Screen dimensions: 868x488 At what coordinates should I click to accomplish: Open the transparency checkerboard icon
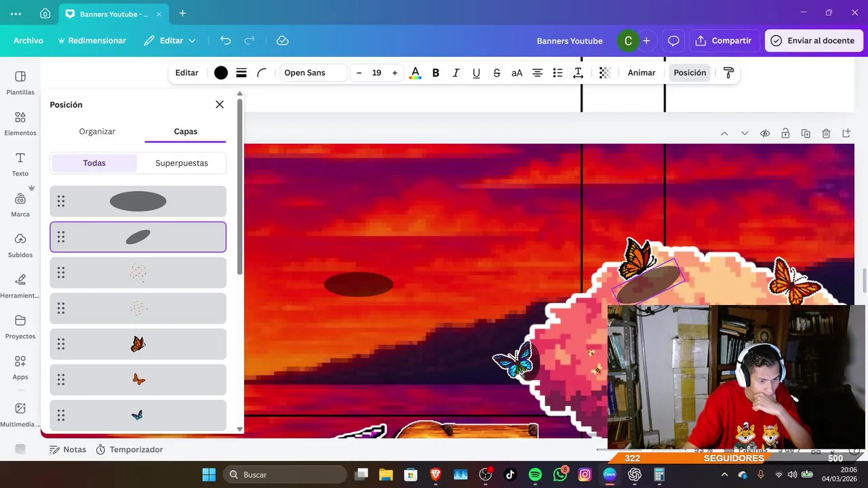(x=605, y=73)
